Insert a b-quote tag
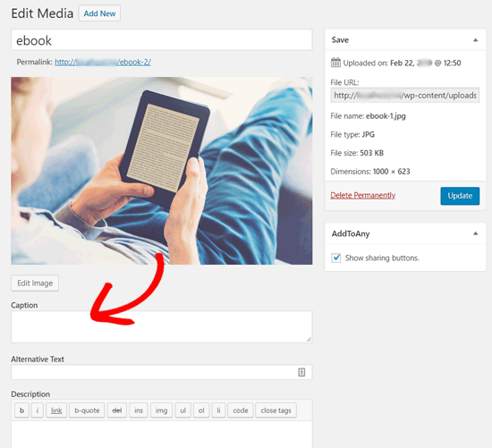 [x=87, y=410]
